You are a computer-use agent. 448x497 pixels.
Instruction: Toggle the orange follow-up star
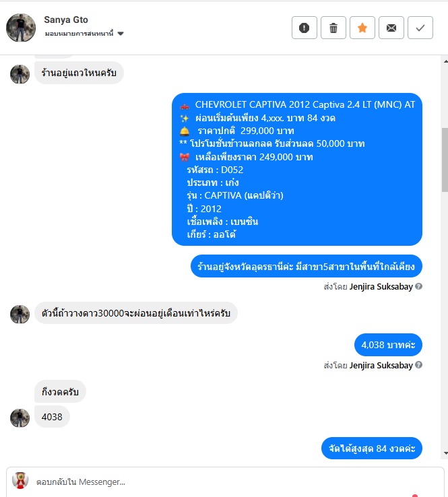coord(362,28)
